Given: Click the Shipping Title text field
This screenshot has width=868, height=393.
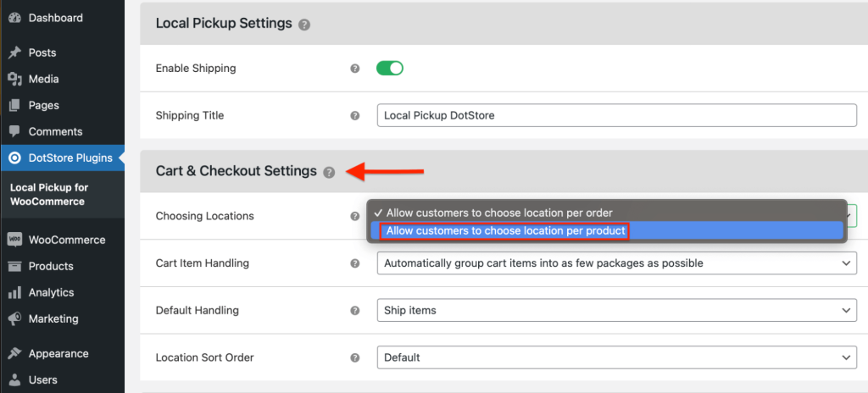Looking at the screenshot, I should coord(617,116).
